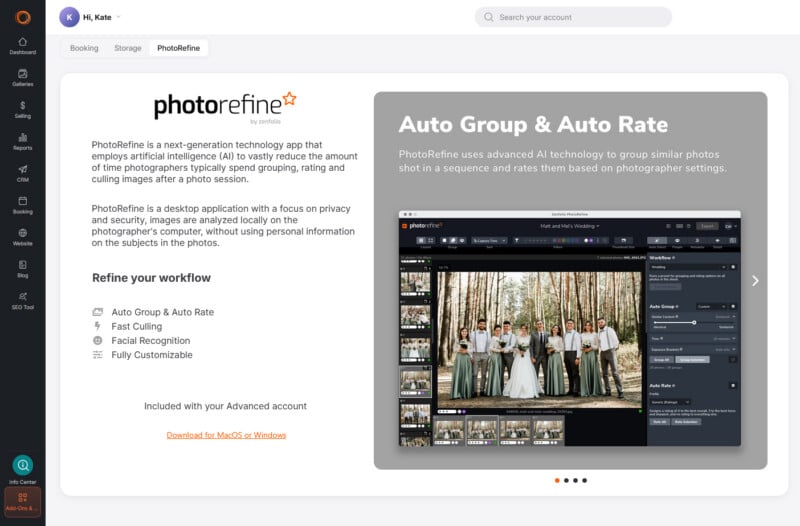Click the Fully Customizable sliders icon
Viewport: 800px width, 526px height.
point(97,355)
